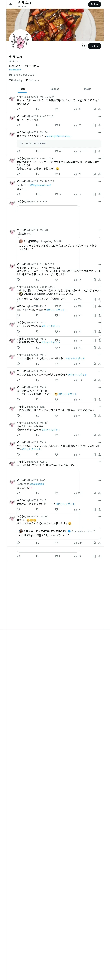Click reply icon on Apr 8, 2024 post
The image size is (110, 980).
click(18, 125)
